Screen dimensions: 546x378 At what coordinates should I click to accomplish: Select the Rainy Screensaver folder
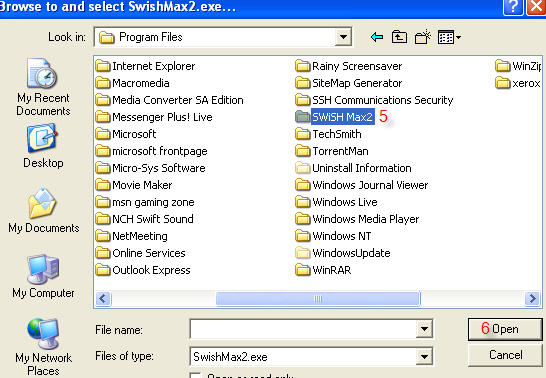pyautogui.click(x=349, y=66)
